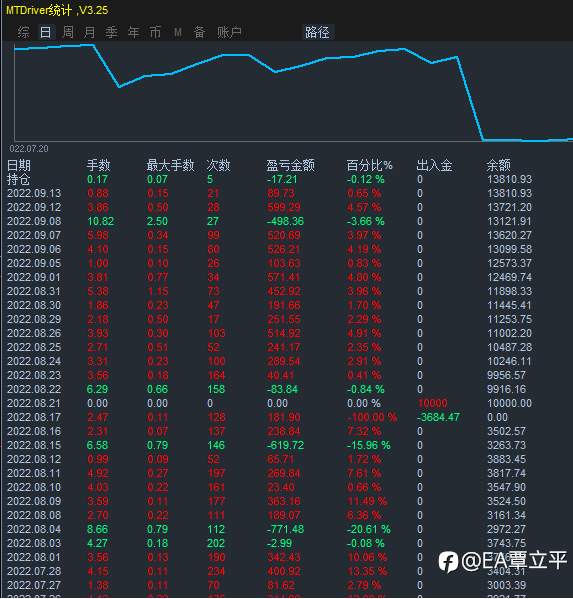Select the 2022.08.30 date row
The height and width of the screenshot is (599, 573).
[34, 306]
